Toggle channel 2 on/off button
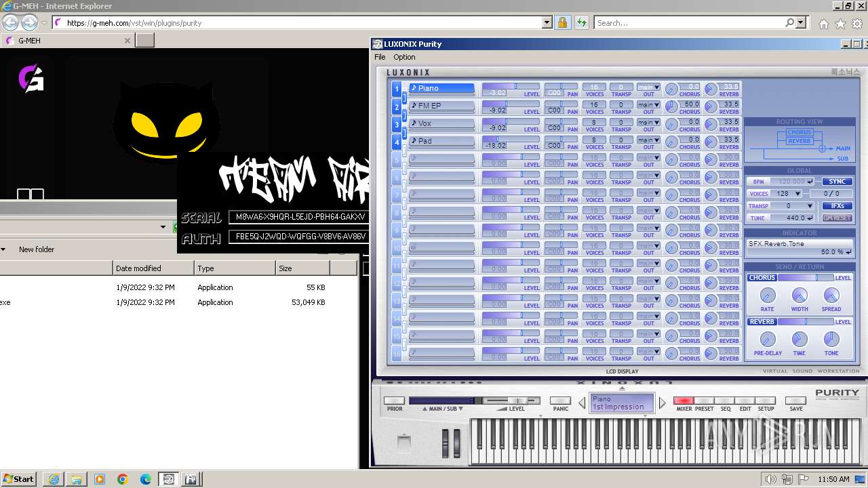868x488 pixels. 397,106
